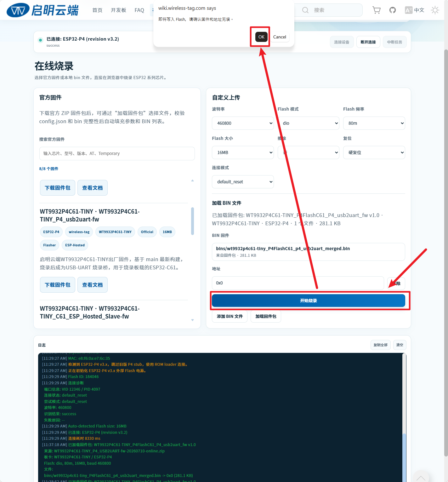Image resolution: width=448 pixels, height=482 pixels.
Task: Open the GitHub icon link
Action: [x=393, y=10]
